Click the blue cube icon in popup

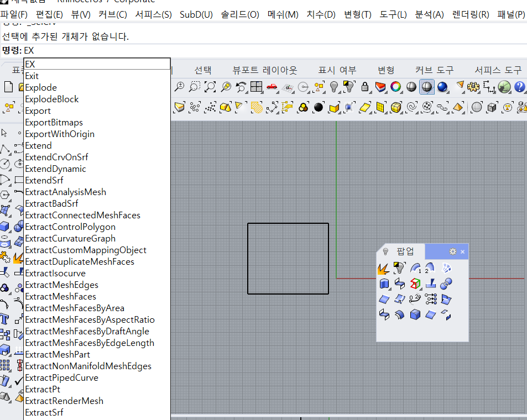pyautogui.click(x=415, y=315)
